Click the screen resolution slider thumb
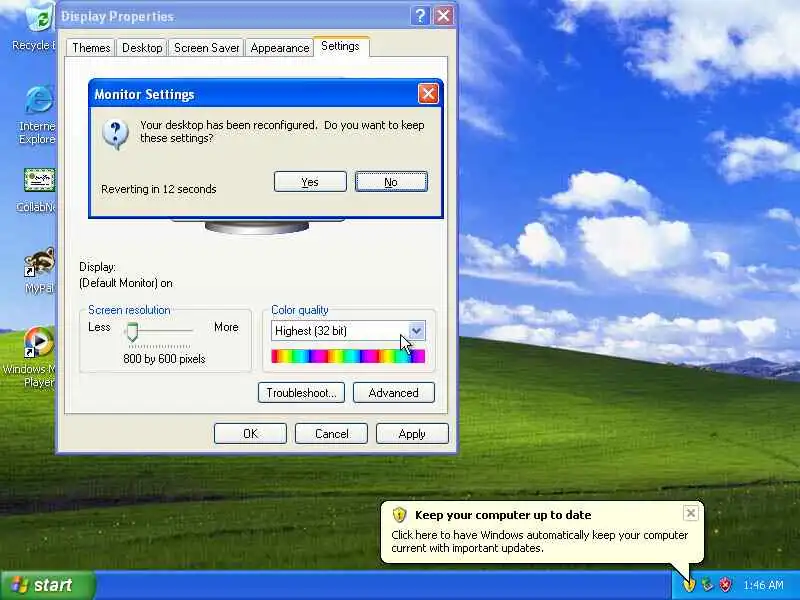 [132, 332]
